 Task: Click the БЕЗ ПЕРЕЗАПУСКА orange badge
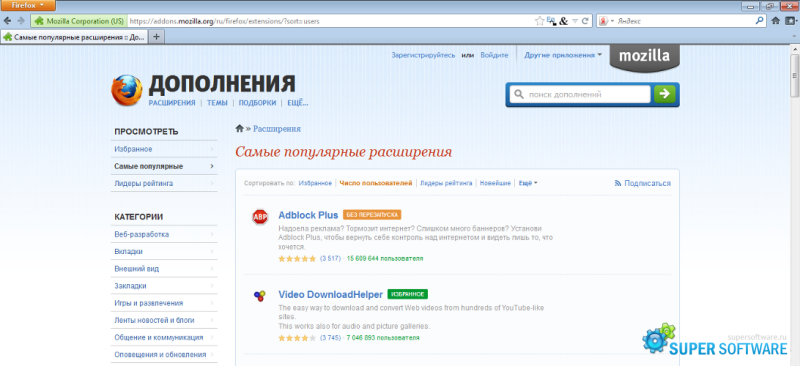point(372,215)
